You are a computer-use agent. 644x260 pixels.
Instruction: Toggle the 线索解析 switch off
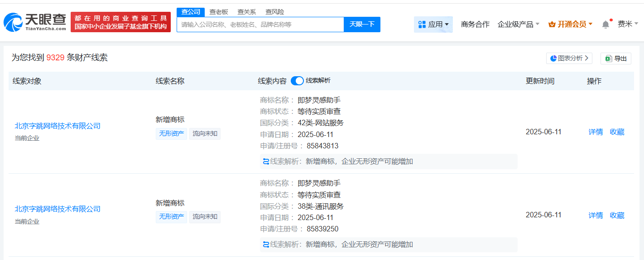(297, 81)
